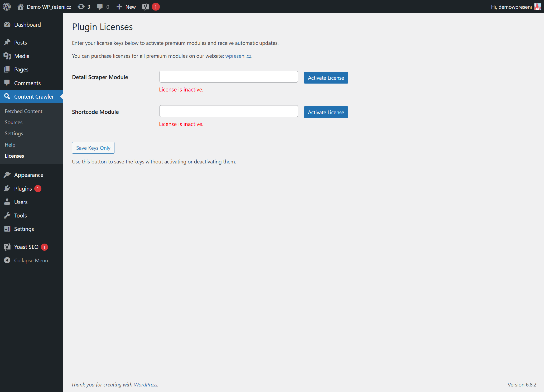This screenshot has width=544, height=392.
Task: Open the Hi, demowpreseni account menu
Action: click(x=511, y=7)
